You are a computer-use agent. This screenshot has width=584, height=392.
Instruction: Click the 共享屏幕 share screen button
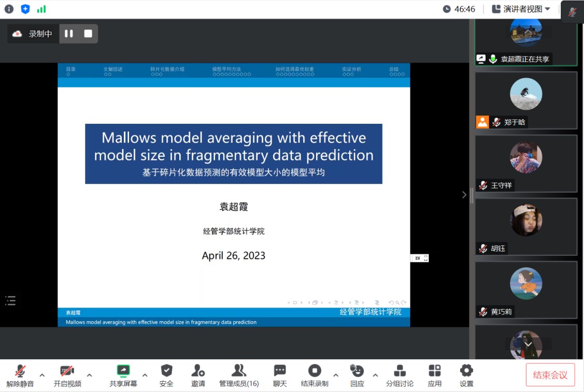[123, 375]
